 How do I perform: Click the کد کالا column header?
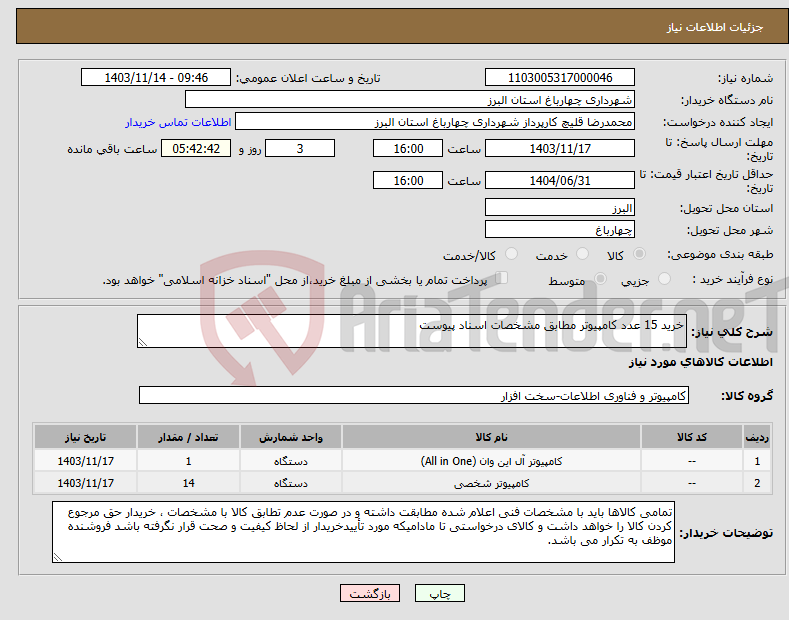click(692, 437)
